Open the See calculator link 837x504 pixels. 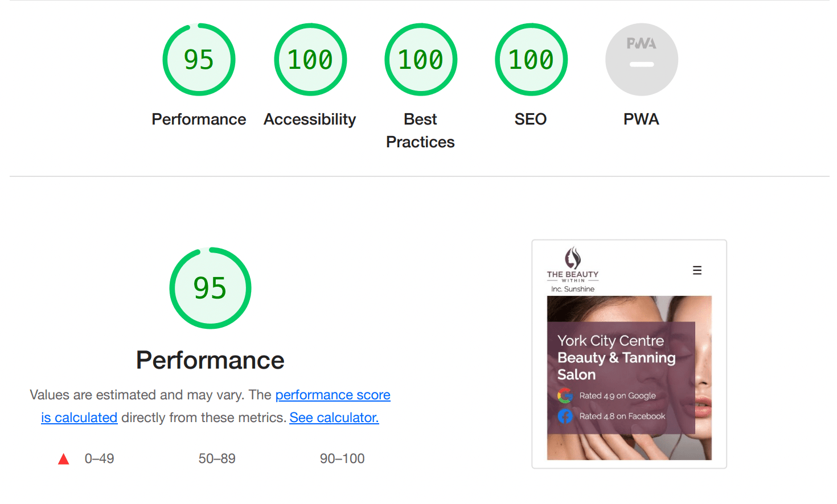[334, 418]
